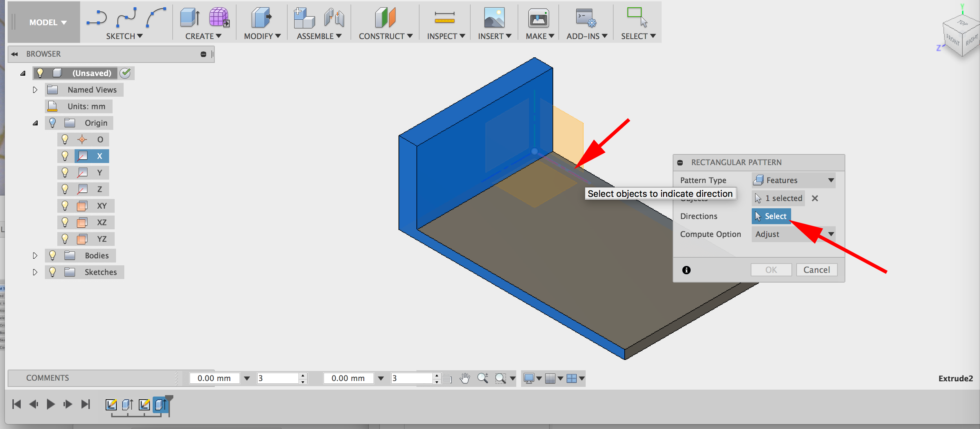Screen dimensions: 980x429
Task: Open the Pattern Type Features dropdown
Action: click(x=794, y=180)
